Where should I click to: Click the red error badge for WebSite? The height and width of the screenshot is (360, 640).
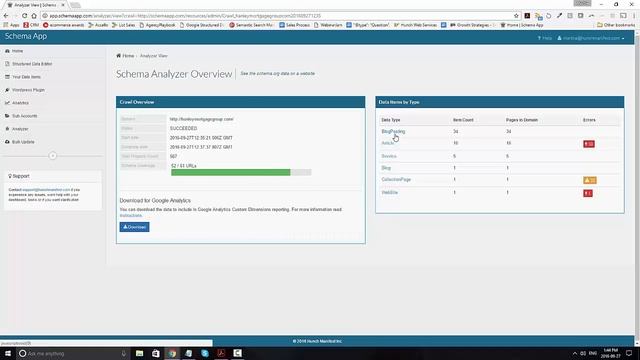click(x=588, y=193)
